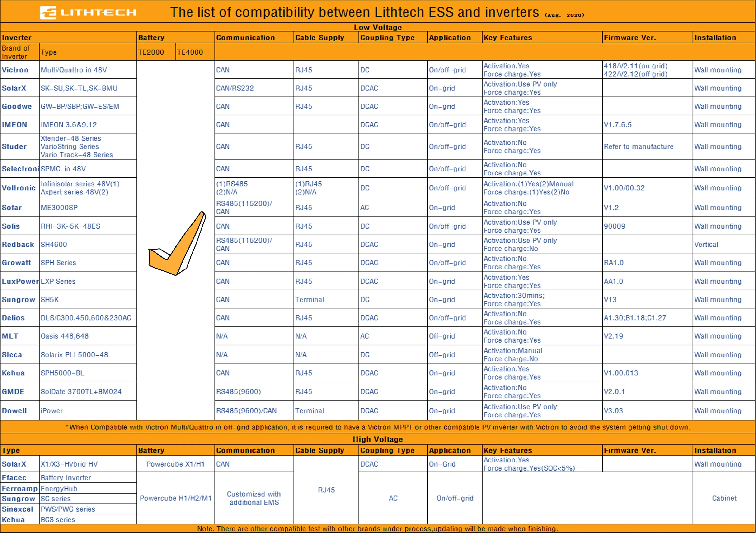This screenshot has width=756, height=533.
Task: Click the 'TE2000' battery header
Action: 156,52
